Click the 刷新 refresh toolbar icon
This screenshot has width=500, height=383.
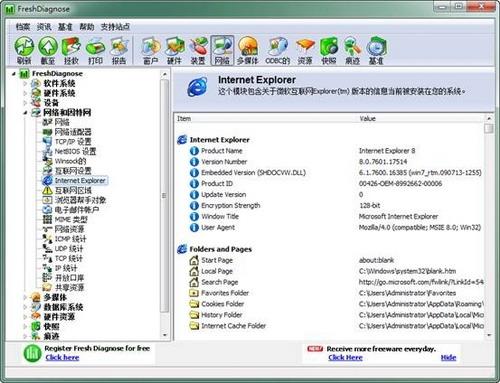pyautogui.click(x=24, y=50)
